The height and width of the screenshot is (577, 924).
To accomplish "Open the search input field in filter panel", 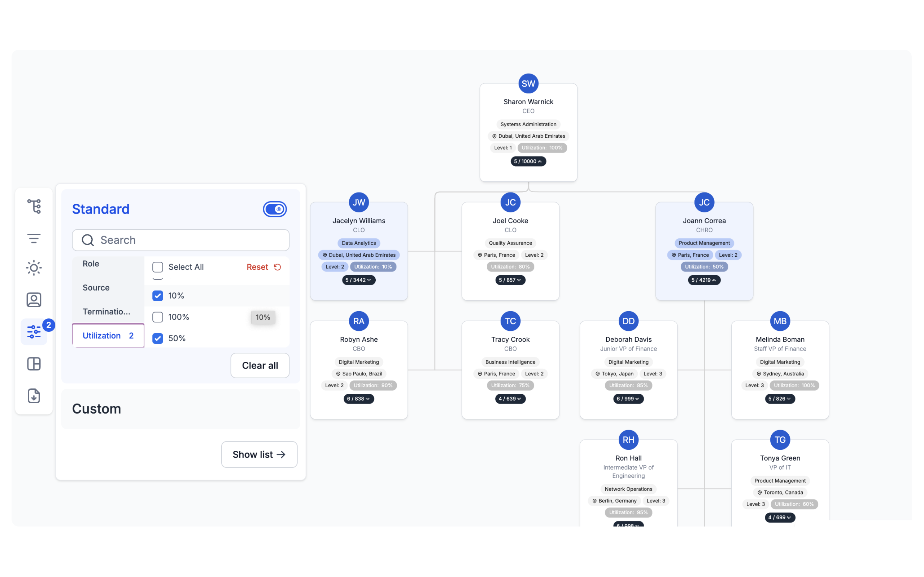I will 180,240.
